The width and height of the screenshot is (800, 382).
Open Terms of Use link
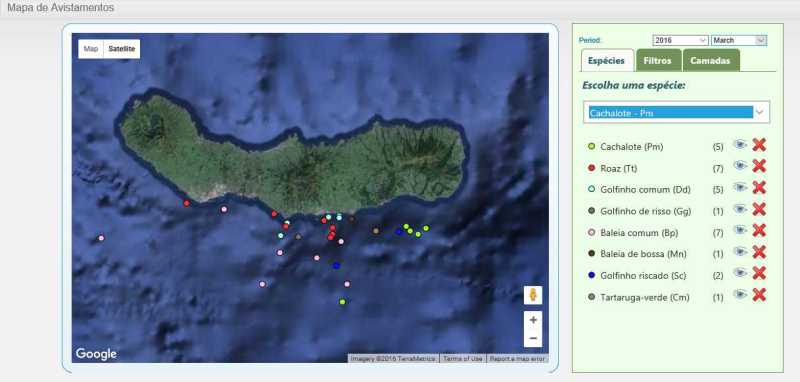(x=463, y=359)
